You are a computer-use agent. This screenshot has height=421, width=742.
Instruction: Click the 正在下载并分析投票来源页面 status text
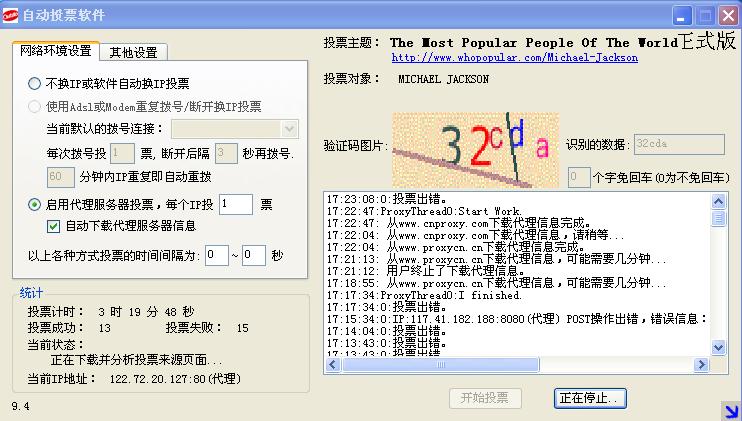click(x=137, y=361)
